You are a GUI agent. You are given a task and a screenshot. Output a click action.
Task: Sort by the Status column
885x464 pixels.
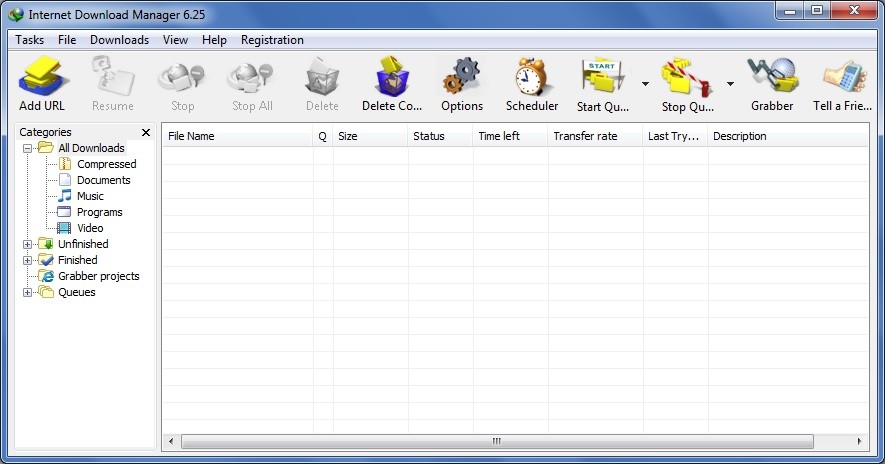[x=440, y=136]
